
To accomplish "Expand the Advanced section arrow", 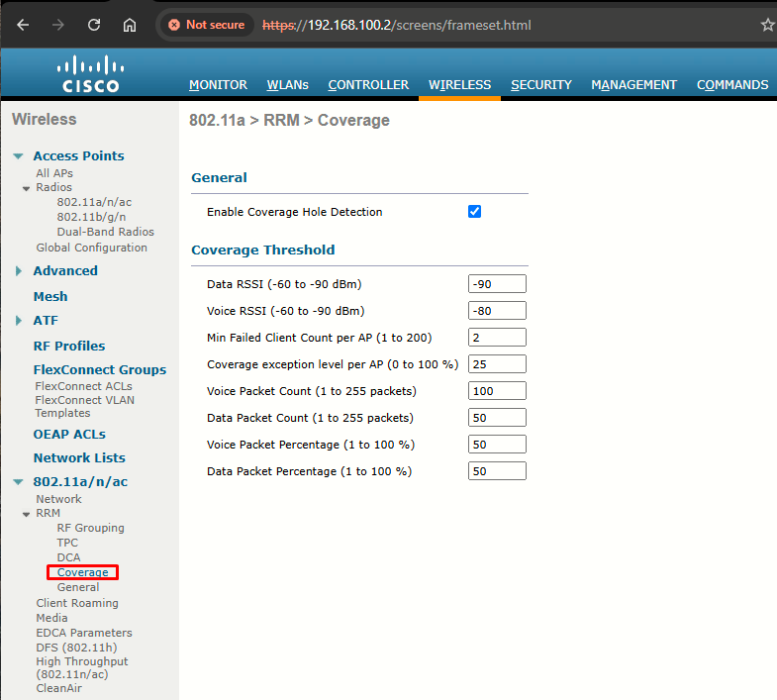I will [19, 270].
